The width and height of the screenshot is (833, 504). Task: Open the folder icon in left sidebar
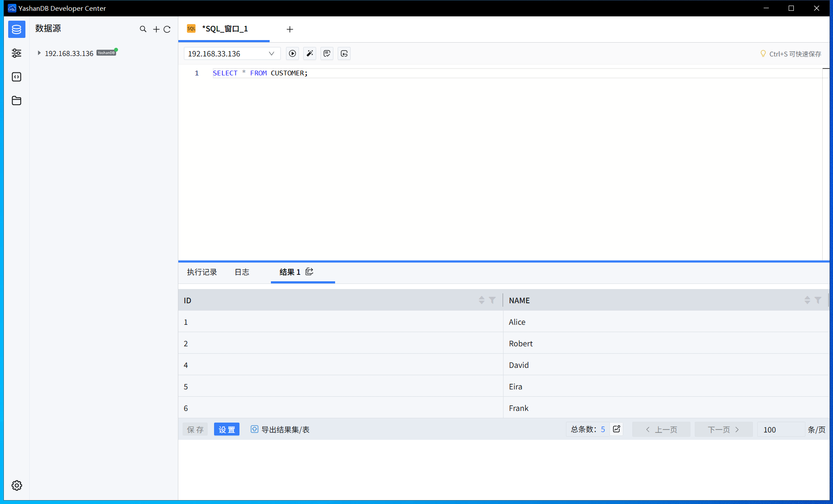pos(16,101)
